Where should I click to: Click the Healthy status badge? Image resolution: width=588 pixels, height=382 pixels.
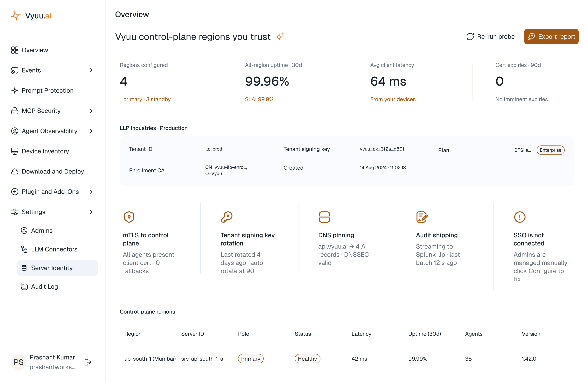[307, 359]
